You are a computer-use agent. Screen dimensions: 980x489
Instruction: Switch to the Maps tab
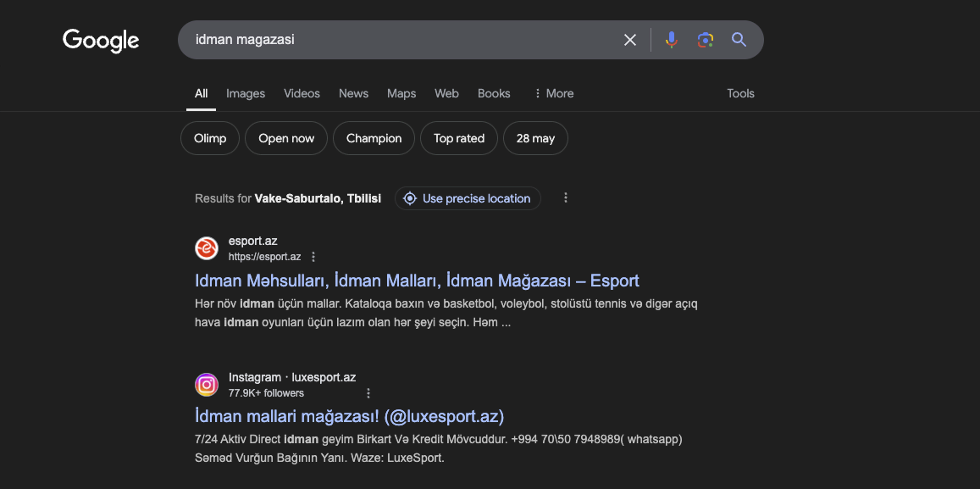point(401,93)
